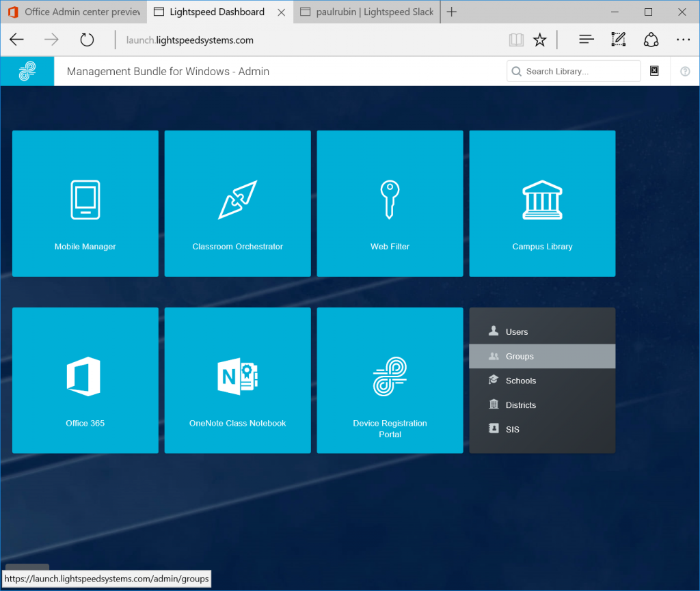Open the Web Filter key icon
This screenshot has width=700, height=591.
(390, 200)
